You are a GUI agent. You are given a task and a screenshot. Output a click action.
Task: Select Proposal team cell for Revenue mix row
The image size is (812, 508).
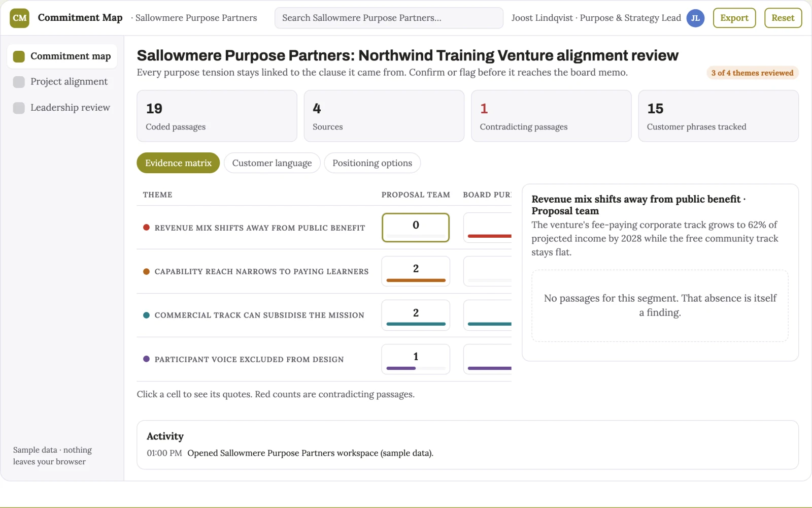416,228
